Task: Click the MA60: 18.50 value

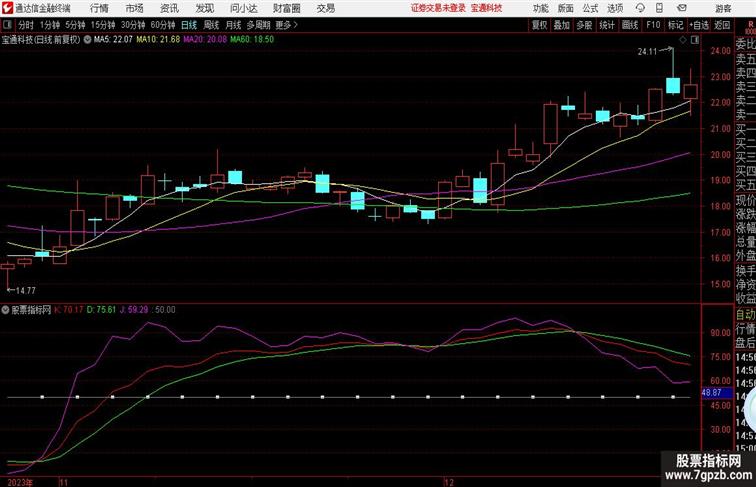Action: pyautogui.click(x=252, y=40)
